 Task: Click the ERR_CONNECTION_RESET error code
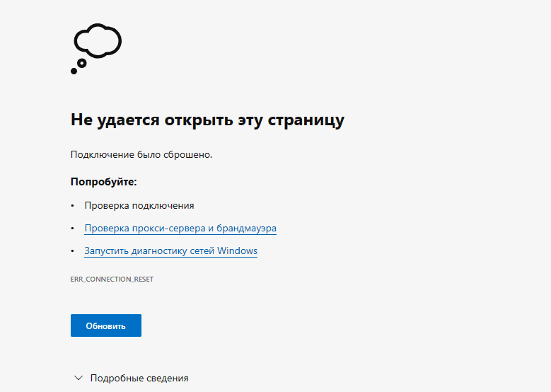click(x=112, y=279)
